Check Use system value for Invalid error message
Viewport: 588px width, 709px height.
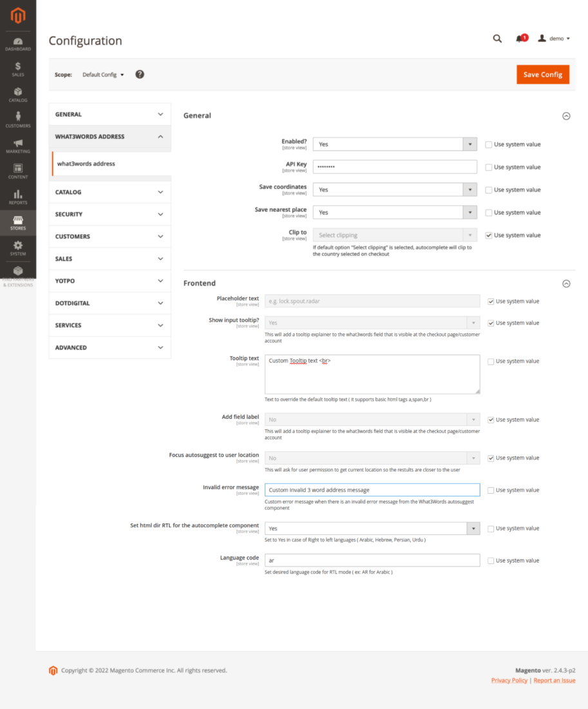point(491,490)
